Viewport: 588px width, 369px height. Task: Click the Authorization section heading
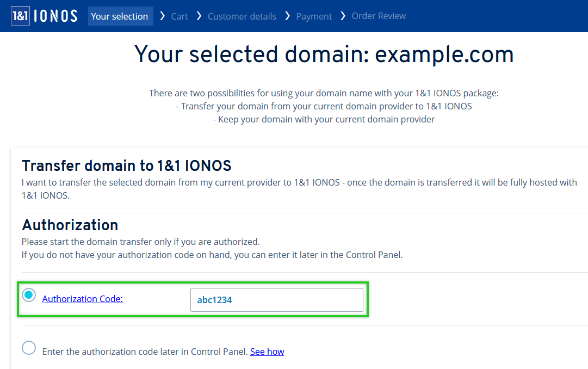click(x=70, y=225)
